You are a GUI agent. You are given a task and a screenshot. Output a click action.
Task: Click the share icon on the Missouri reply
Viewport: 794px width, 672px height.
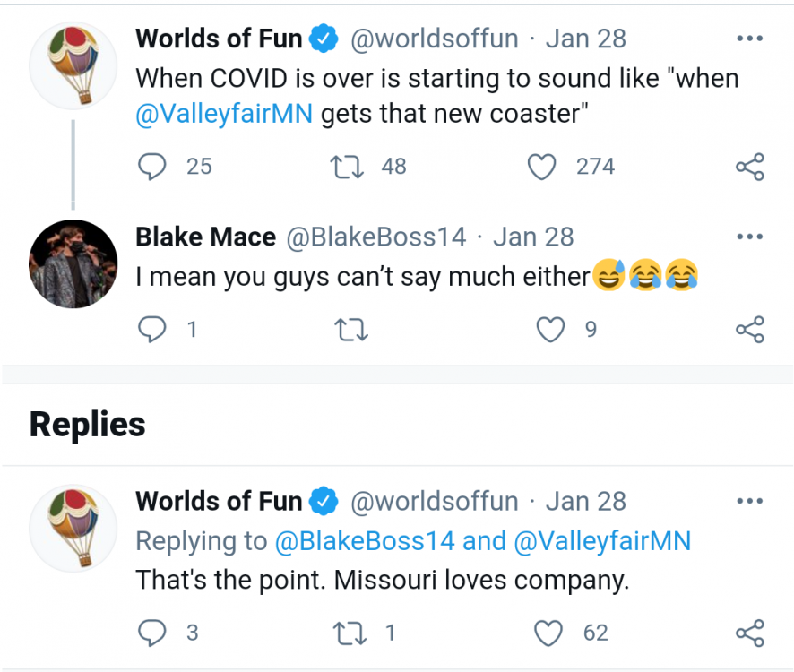pyautogui.click(x=749, y=633)
